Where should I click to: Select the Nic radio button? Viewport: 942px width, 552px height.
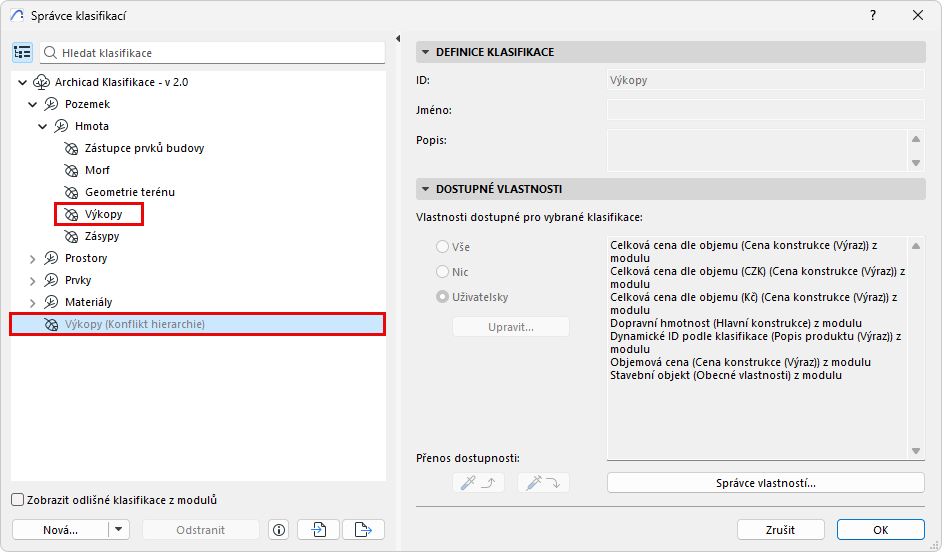pyautogui.click(x=442, y=272)
